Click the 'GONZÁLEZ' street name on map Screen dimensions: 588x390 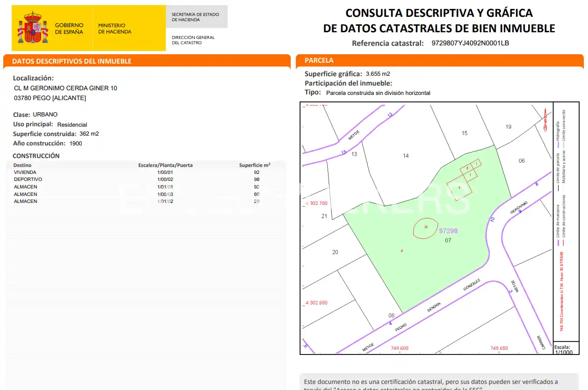point(472,285)
